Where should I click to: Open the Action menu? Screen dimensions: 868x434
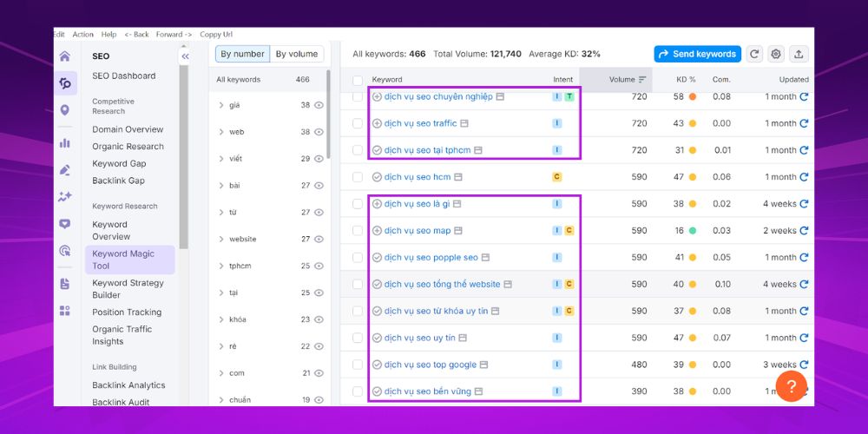83,35
